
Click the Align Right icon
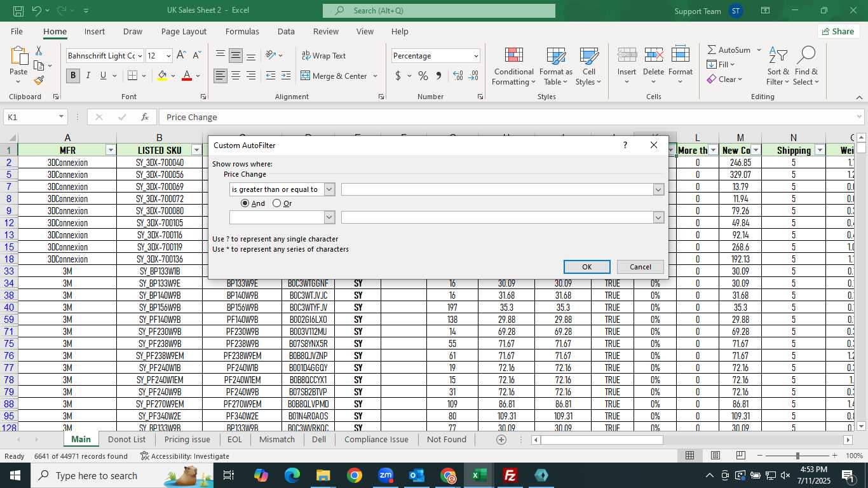click(x=251, y=76)
